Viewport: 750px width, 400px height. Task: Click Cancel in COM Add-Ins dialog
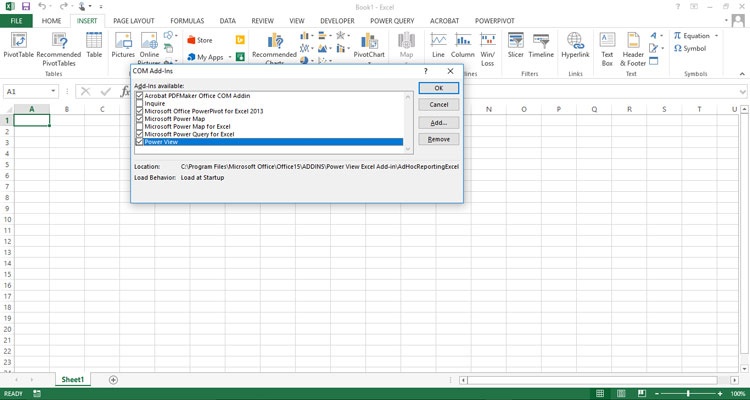[439, 105]
